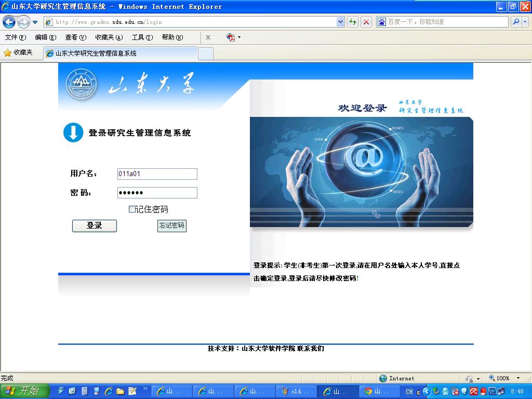Expand the search provider dropdown arrow

(525, 22)
